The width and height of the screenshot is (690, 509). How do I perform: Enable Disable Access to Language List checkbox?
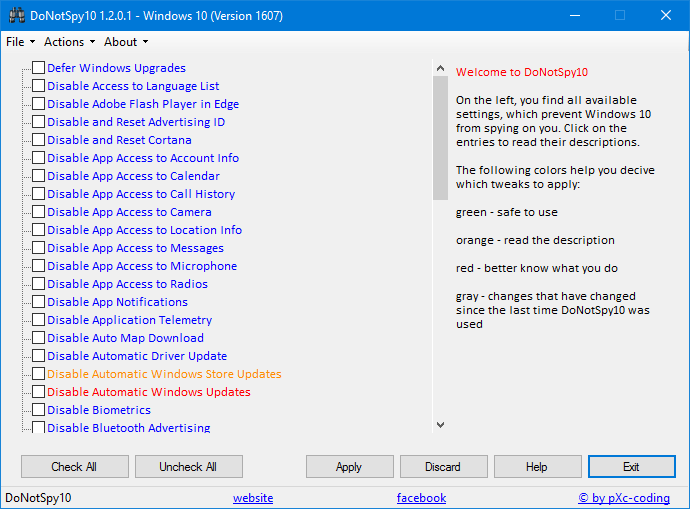pyautogui.click(x=38, y=86)
